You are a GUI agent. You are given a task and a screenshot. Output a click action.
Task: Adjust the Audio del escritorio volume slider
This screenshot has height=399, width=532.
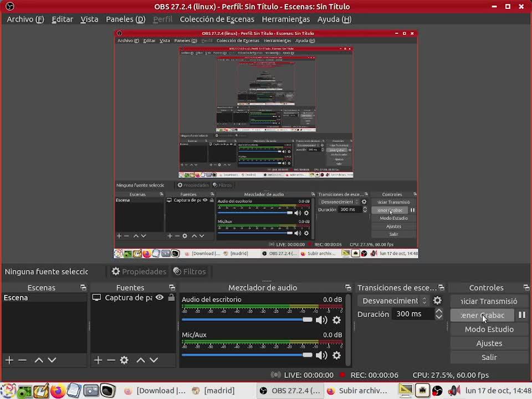pyautogui.click(x=247, y=320)
